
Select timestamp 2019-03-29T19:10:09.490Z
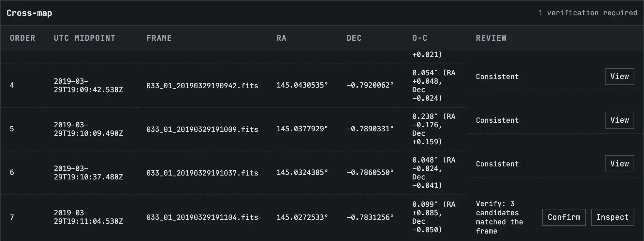(88, 129)
